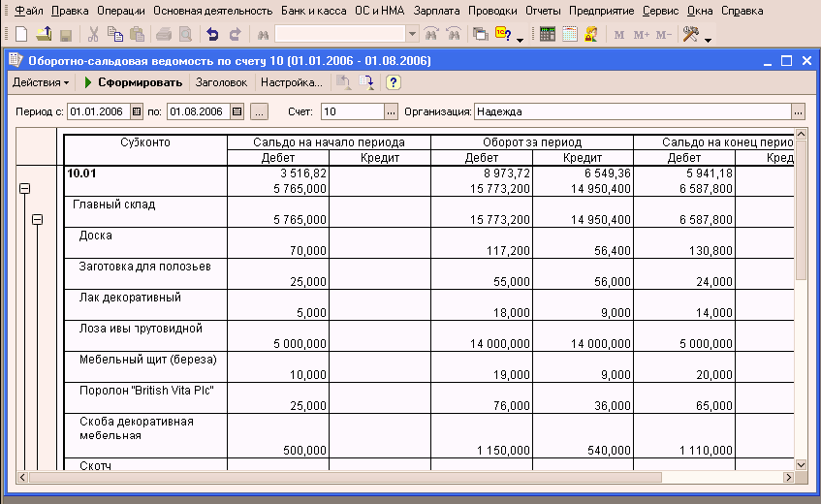Viewport: 821px width, 504px height.
Task: Collapse the 10.01 account group
Action: click(x=24, y=190)
